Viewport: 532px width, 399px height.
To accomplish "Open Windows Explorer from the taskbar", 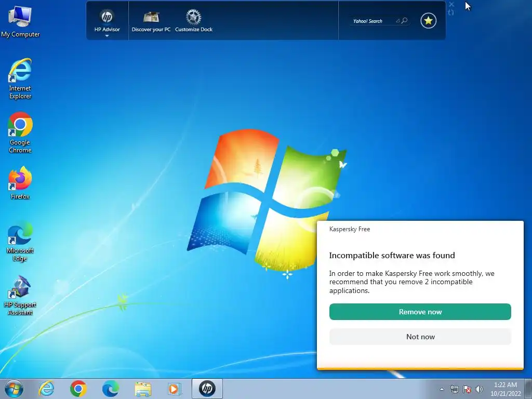I will pyautogui.click(x=143, y=389).
